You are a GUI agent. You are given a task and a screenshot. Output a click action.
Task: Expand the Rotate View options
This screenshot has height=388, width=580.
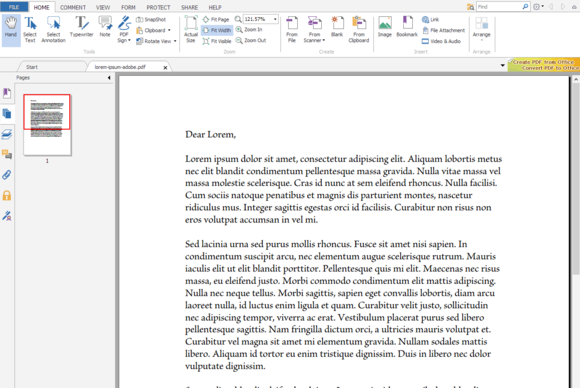(x=156, y=41)
